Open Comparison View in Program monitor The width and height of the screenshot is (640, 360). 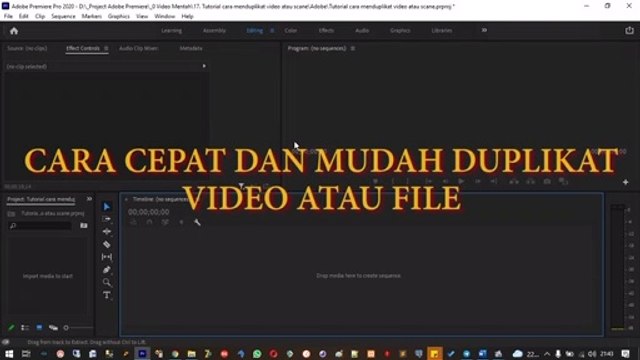pyautogui.click(x=564, y=181)
